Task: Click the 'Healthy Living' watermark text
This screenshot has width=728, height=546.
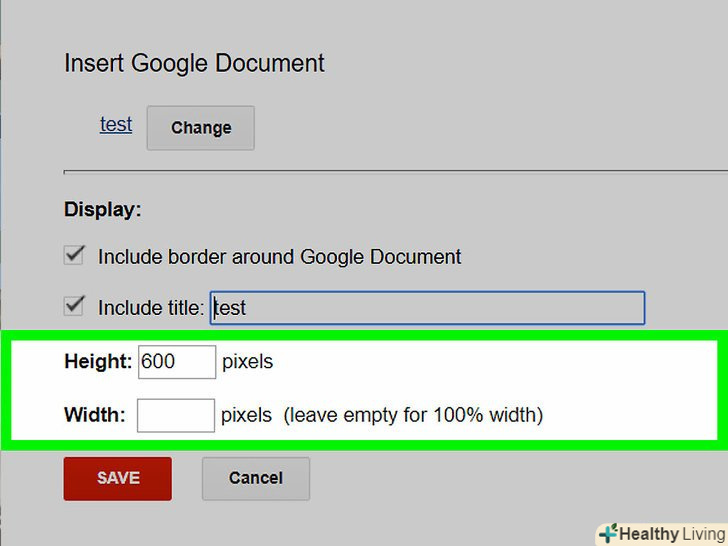Action: 670,534
